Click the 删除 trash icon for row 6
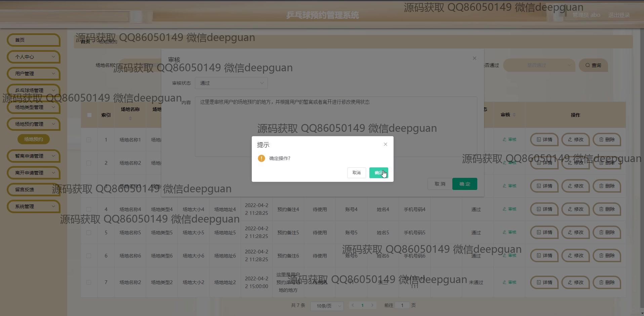Viewport: 644px width, 316px height. coord(601,255)
